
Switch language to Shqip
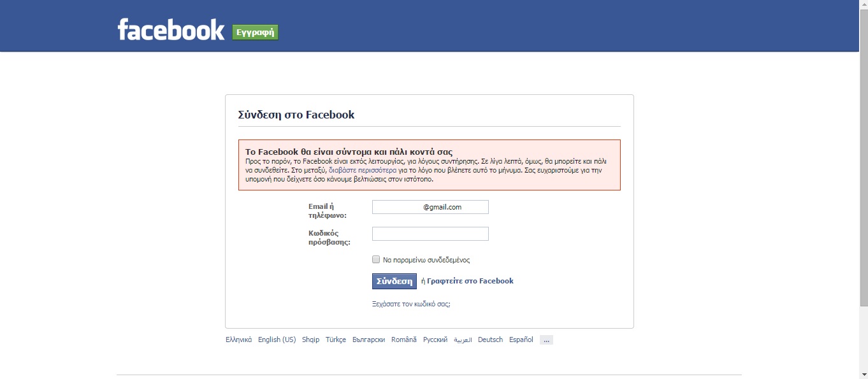coord(311,340)
